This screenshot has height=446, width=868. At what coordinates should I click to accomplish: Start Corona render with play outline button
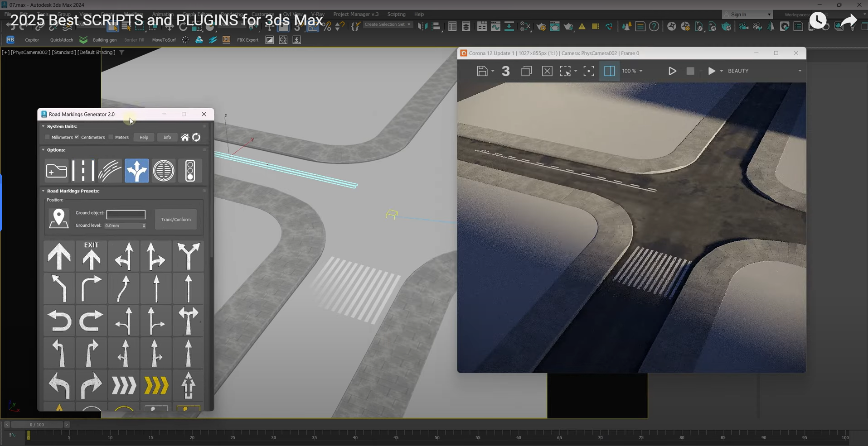(x=672, y=71)
